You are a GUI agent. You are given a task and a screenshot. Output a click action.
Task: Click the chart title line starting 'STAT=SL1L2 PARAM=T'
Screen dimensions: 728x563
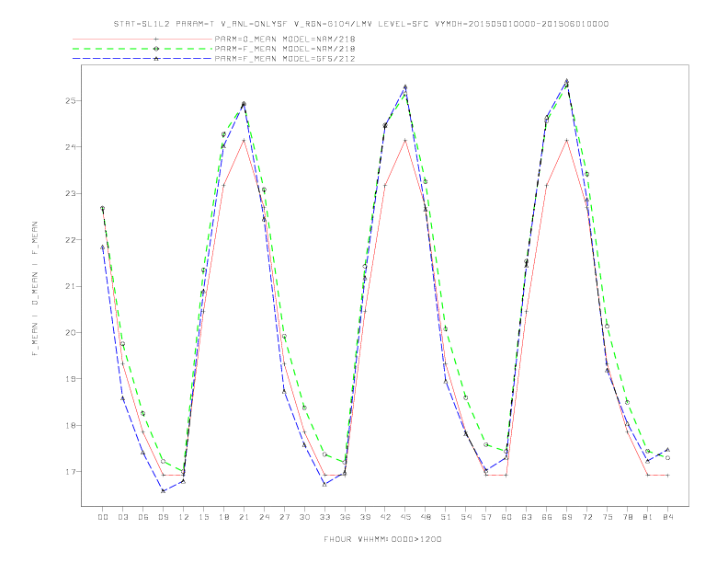click(360, 24)
